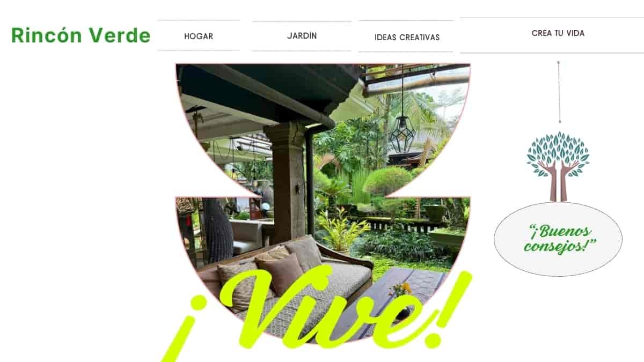Go to the IDEAS CREATIVAS section
The image size is (644, 362).
tap(407, 37)
